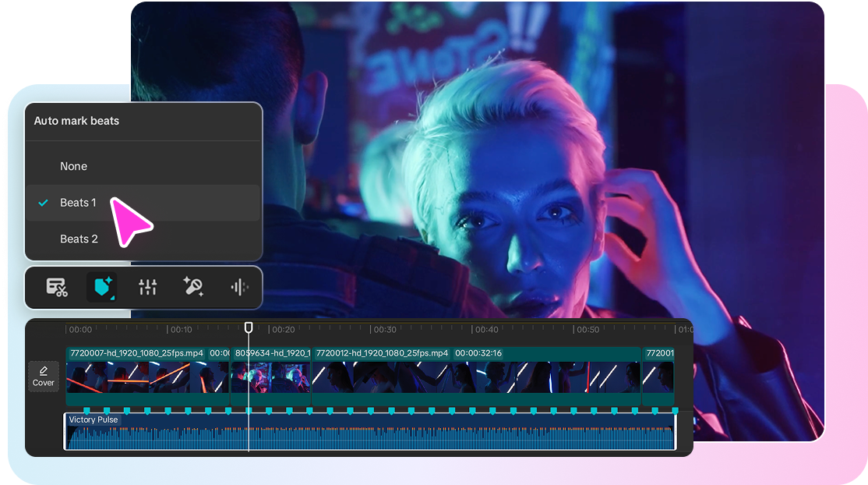868x485 pixels.
Task: Select the smart trim scissors tool
Action: [x=57, y=287]
